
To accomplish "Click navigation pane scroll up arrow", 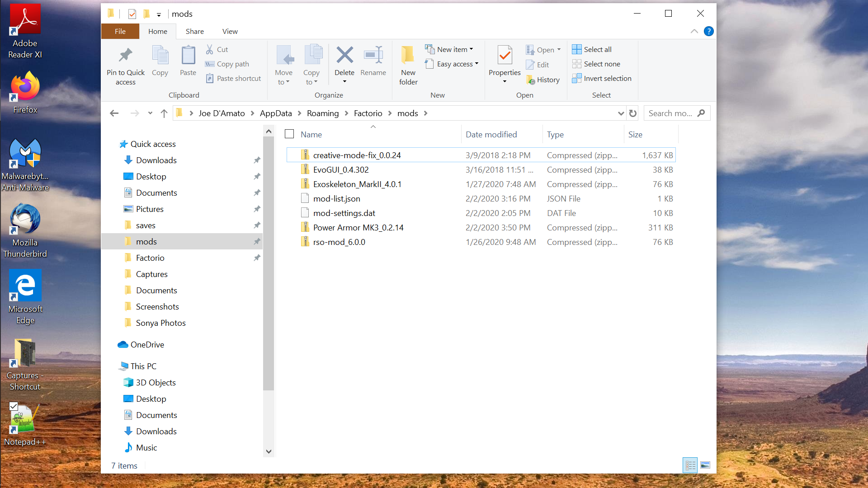I will pyautogui.click(x=269, y=131).
